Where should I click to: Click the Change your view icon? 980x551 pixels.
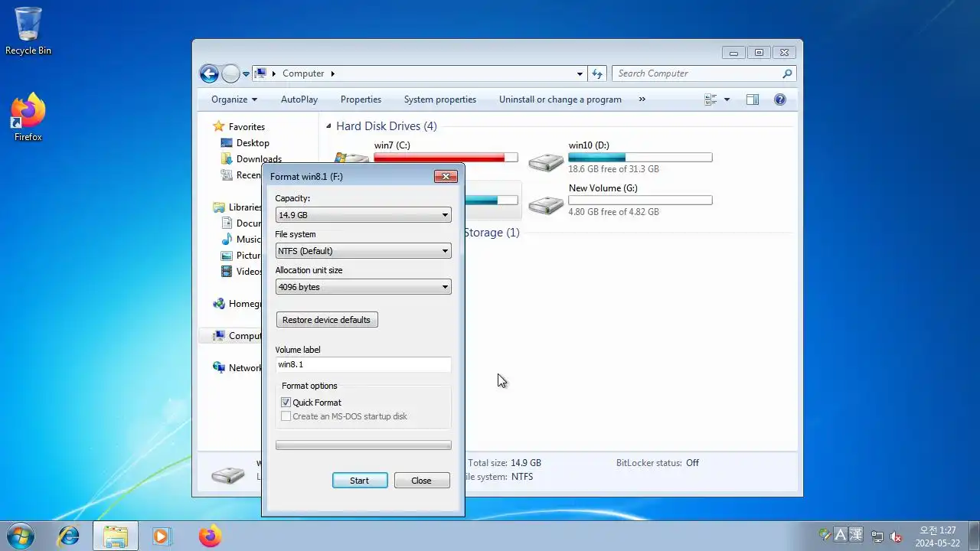pyautogui.click(x=711, y=99)
